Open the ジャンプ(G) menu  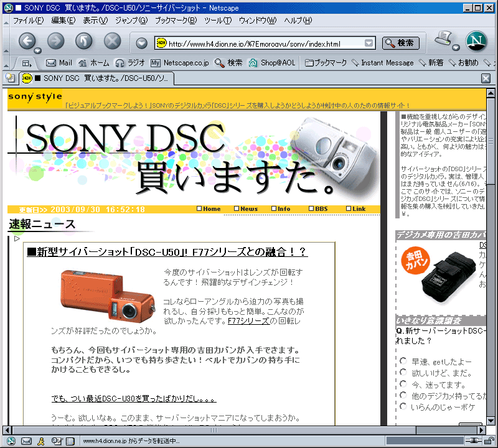pos(131,21)
